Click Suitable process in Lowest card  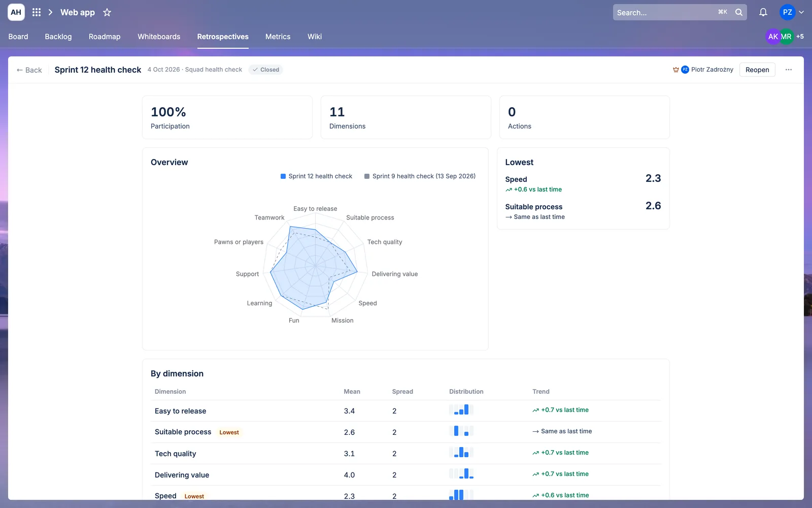tap(583, 211)
